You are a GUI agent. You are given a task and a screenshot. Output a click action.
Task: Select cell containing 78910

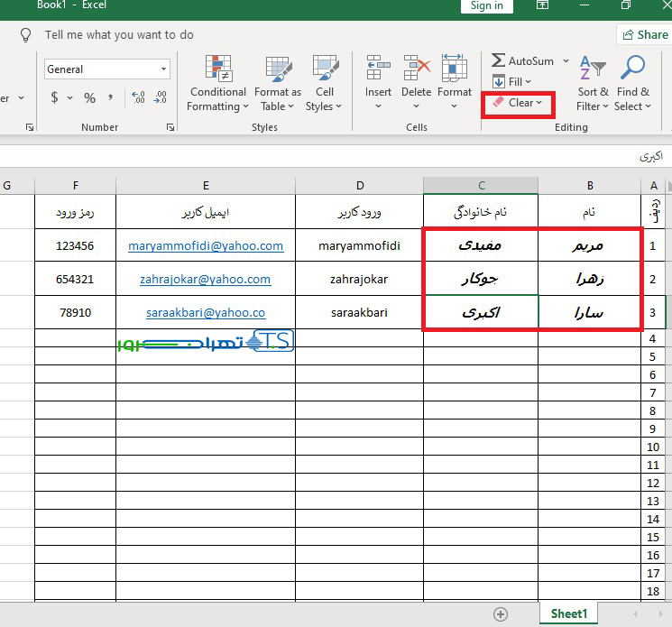click(x=76, y=312)
